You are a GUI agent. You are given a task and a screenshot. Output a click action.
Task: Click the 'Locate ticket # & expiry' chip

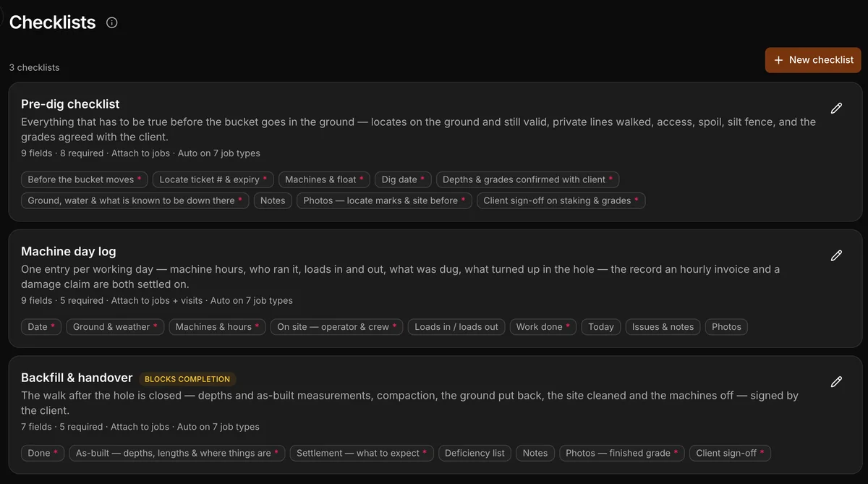(x=213, y=179)
